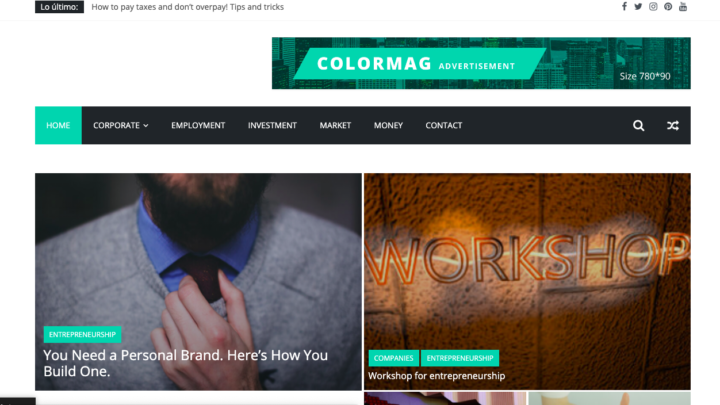This screenshot has height=405, width=720.
Task: Open the Employment menu item
Action: (198, 125)
